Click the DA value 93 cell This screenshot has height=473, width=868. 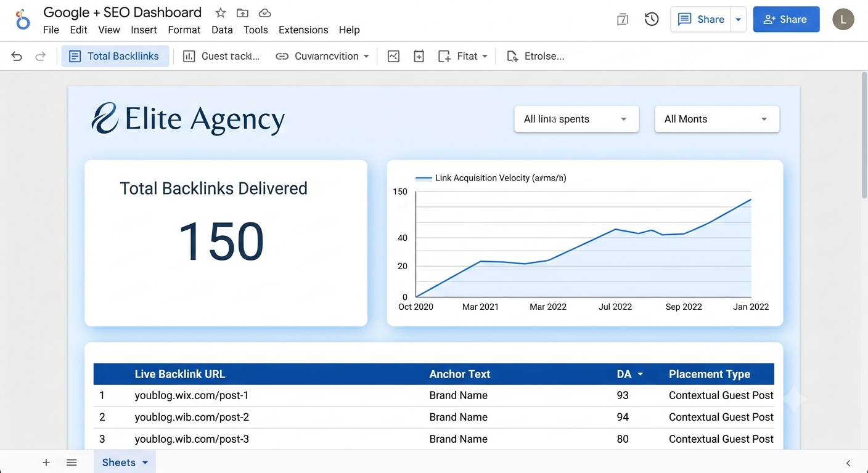tap(623, 395)
